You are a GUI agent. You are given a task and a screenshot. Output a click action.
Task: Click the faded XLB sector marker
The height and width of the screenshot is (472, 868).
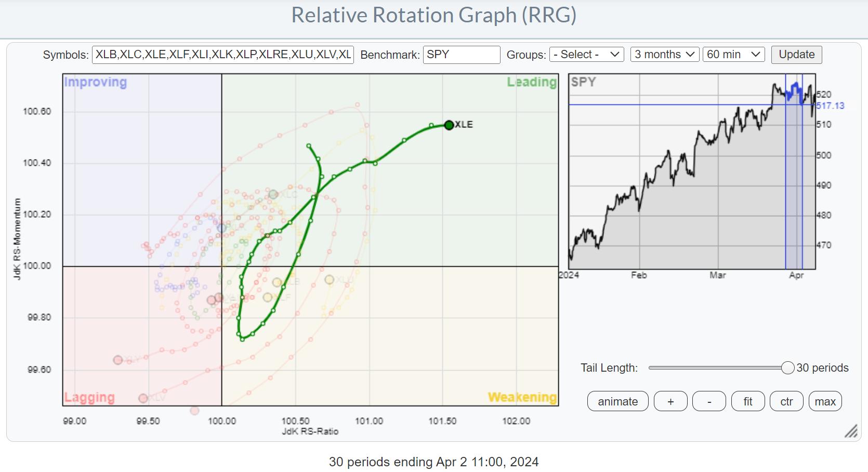[x=278, y=282]
